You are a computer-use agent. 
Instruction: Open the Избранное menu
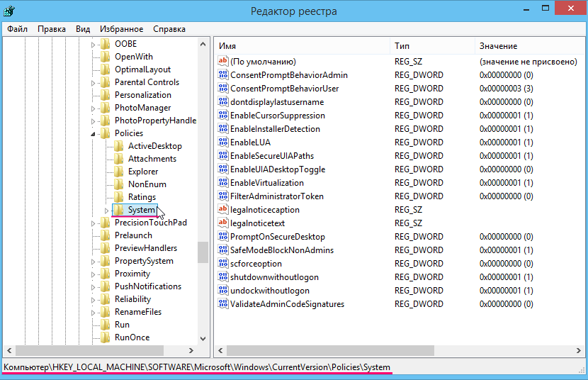click(122, 29)
